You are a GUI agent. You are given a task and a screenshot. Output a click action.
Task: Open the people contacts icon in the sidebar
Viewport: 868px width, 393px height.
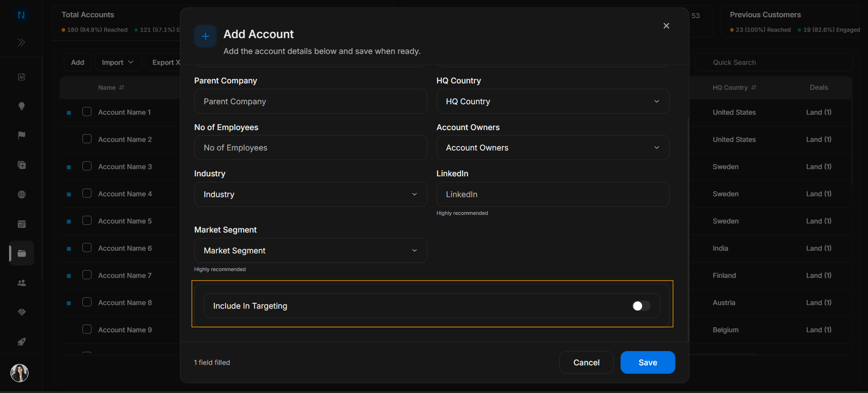pos(21,283)
